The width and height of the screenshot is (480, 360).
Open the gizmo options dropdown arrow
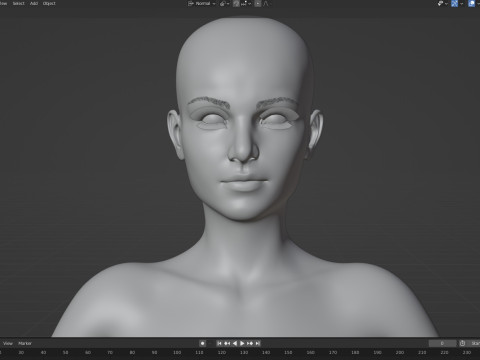click(x=461, y=4)
